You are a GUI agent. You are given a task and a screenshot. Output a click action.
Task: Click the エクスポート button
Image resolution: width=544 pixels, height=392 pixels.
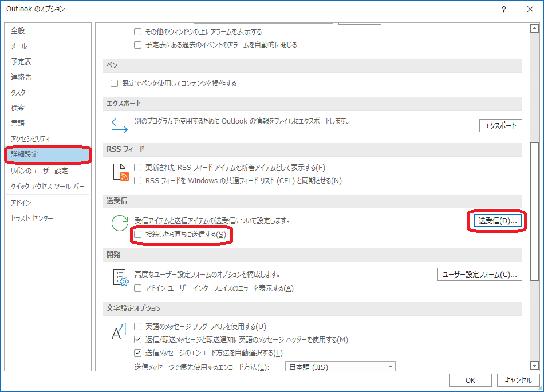(500, 126)
